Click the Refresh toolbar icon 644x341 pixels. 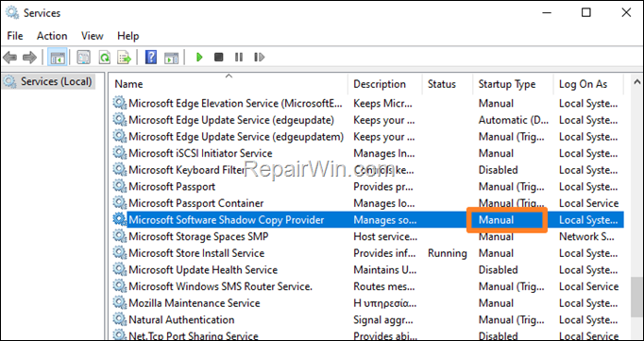point(104,58)
